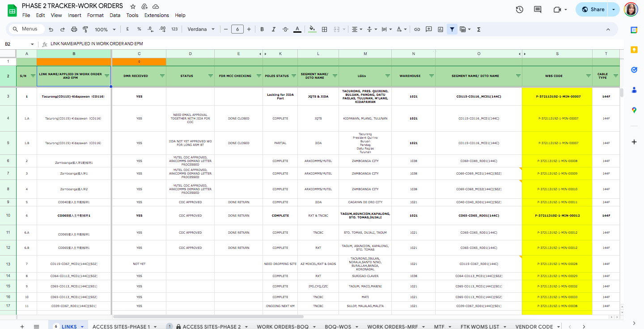The height and width of the screenshot is (329, 644).
Task: Increase decimal places in the toolbar
Action: pyautogui.click(x=162, y=29)
